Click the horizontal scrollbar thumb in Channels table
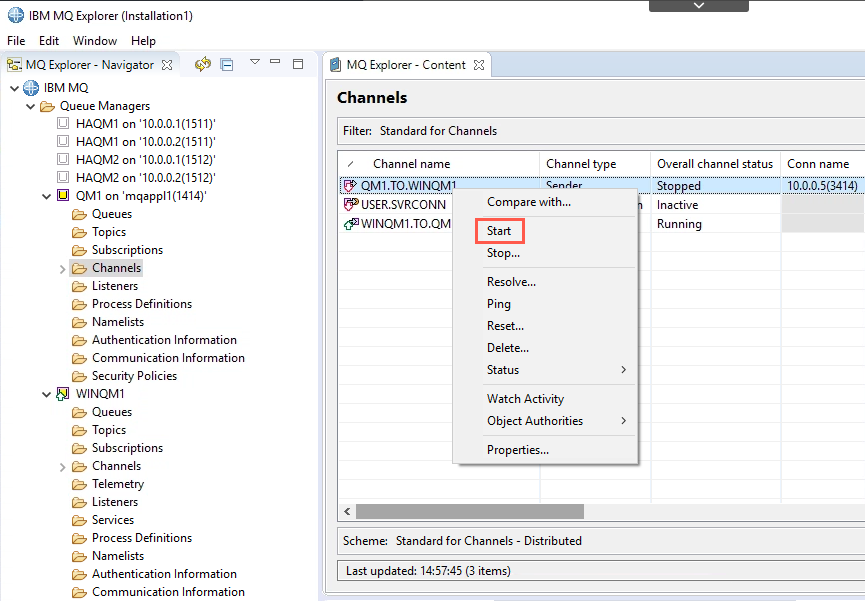 click(469, 512)
